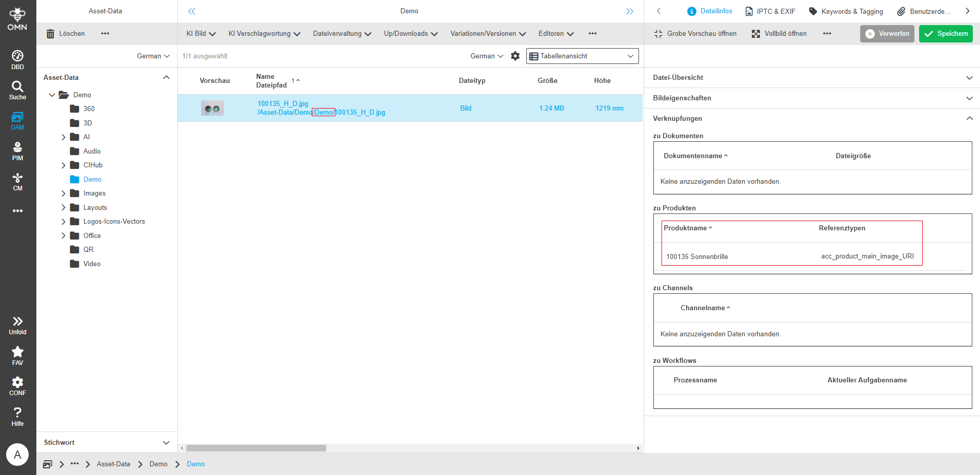Open the Suche search module

pyautogui.click(x=17, y=90)
